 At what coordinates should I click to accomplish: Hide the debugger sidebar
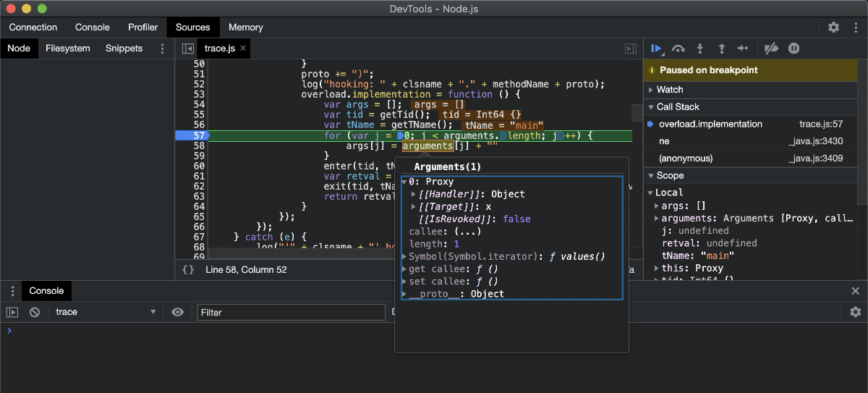(631, 48)
